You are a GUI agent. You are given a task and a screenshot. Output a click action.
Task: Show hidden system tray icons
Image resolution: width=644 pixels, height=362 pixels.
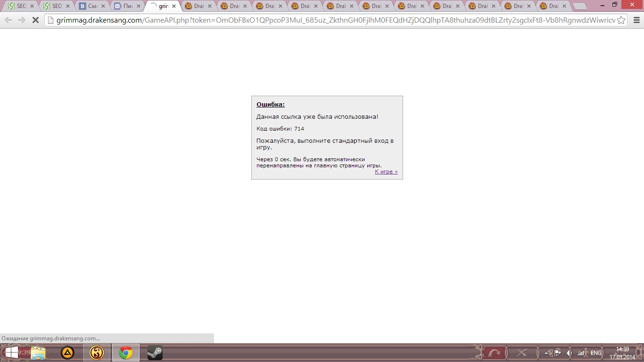546,353
